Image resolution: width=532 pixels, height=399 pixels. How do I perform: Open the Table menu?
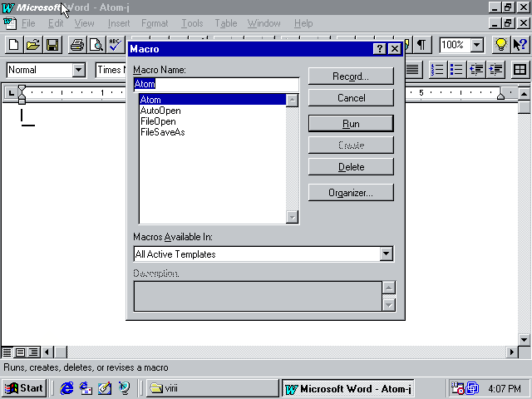[x=226, y=23]
